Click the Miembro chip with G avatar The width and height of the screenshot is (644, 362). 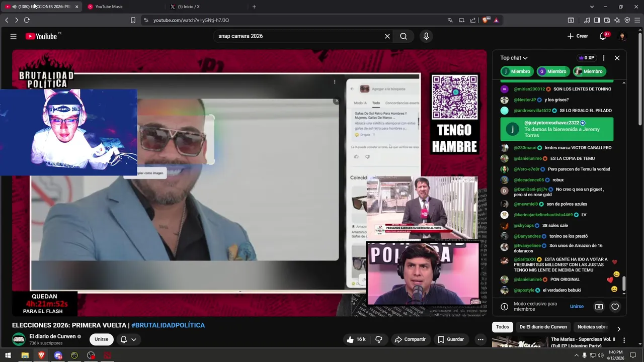click(553, 71)
